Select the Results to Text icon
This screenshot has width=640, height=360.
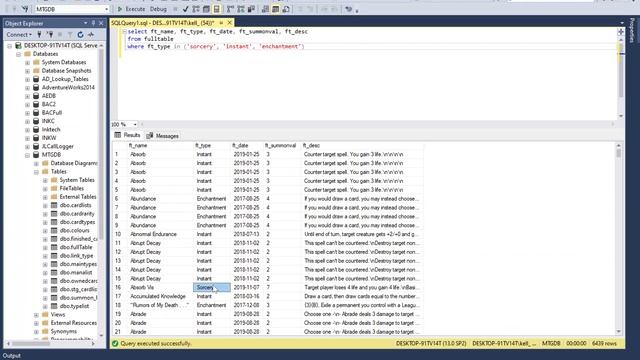coord(265,9)
